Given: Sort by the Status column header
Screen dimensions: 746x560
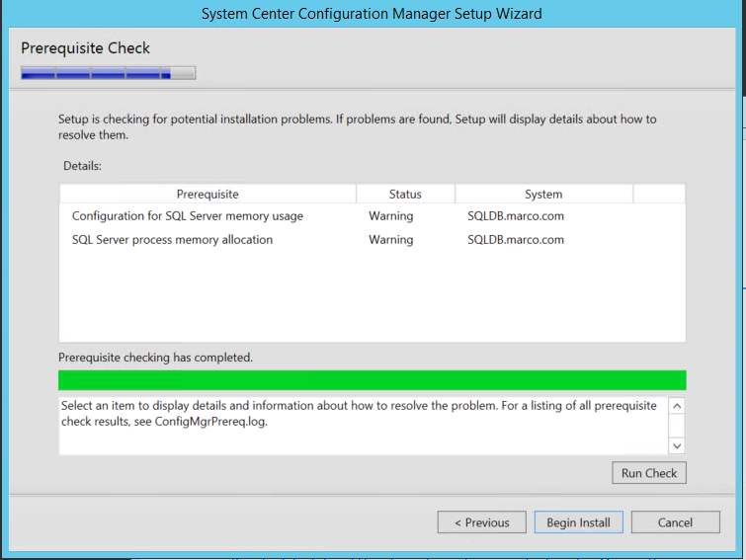Looking at the screenshot, I should (x=405, y=194).
